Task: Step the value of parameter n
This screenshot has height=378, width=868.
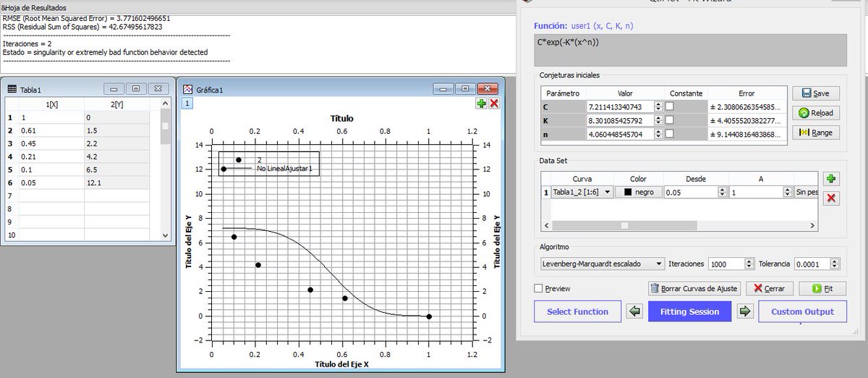Action: (x=658, y=134)
